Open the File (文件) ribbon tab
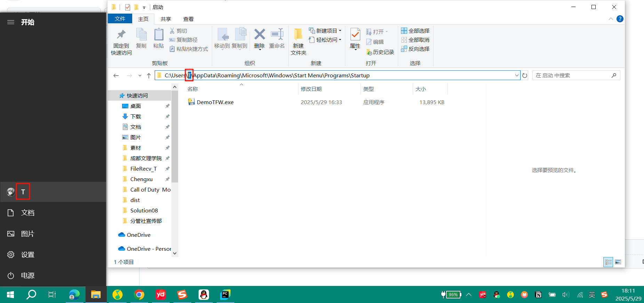This screenshot has width=644, height=303. pyautogui.click(x=120, y=19)
